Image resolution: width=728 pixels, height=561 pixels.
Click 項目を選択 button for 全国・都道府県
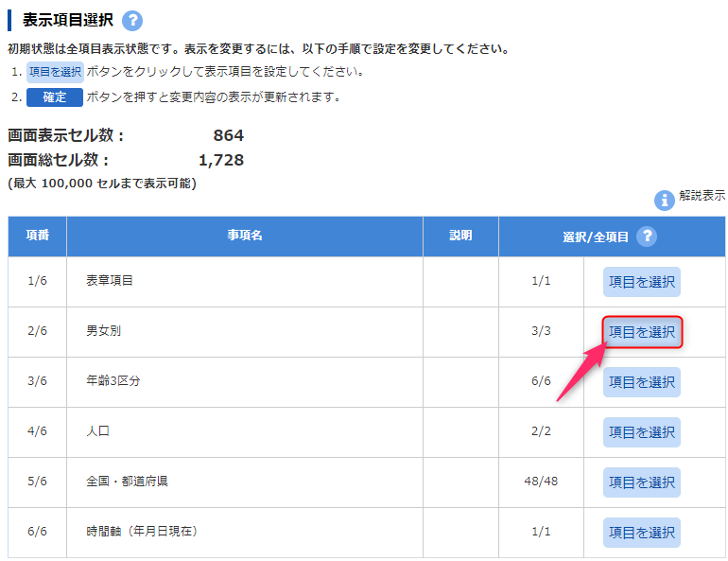(642, 482)
